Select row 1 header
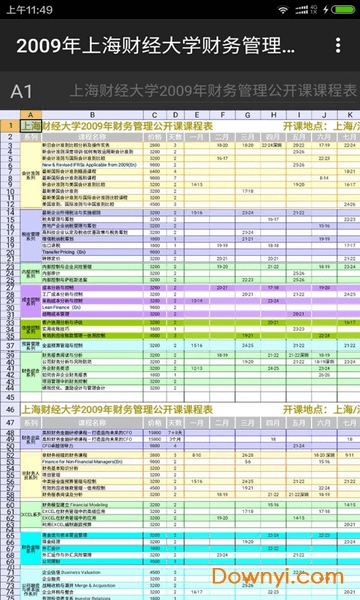This screenshot has height=600, width=360. (10, 126)
